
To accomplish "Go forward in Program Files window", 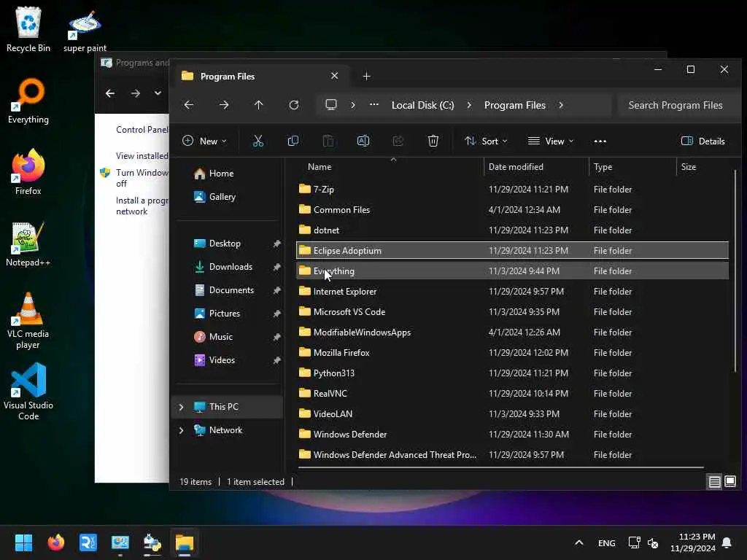I will click(224, 105).
